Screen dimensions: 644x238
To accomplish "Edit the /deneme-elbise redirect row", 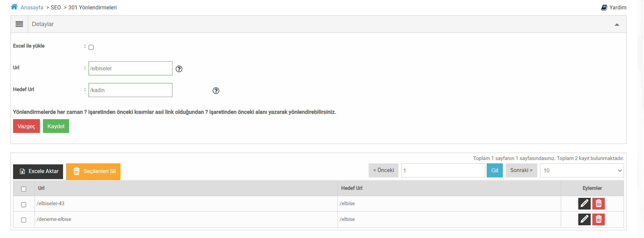I will click(584, 219).
